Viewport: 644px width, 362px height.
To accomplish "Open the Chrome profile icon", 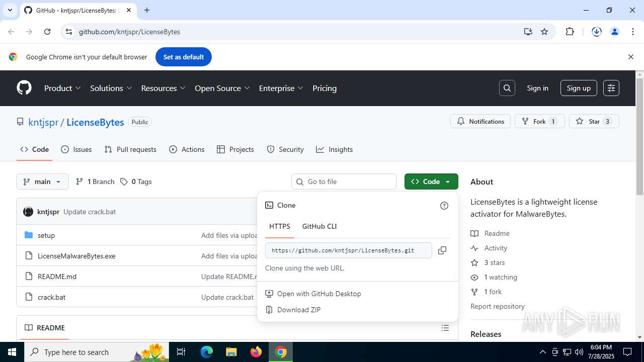I will [615, 32].
